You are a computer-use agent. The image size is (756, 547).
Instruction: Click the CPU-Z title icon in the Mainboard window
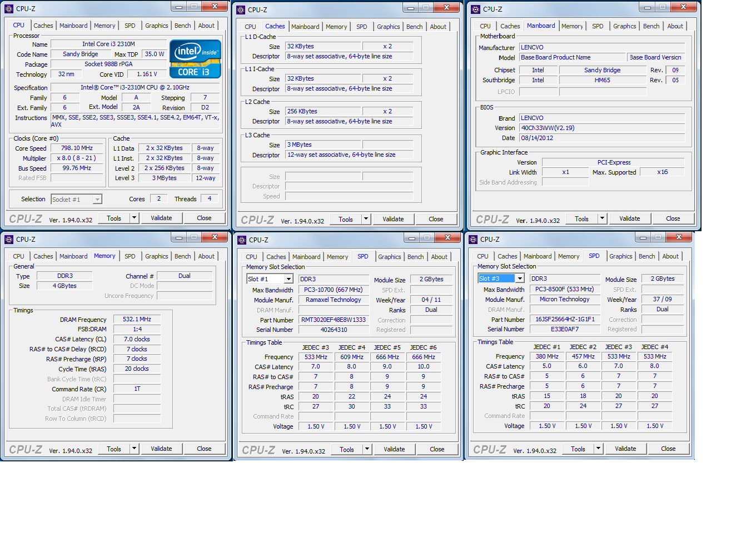476,9
